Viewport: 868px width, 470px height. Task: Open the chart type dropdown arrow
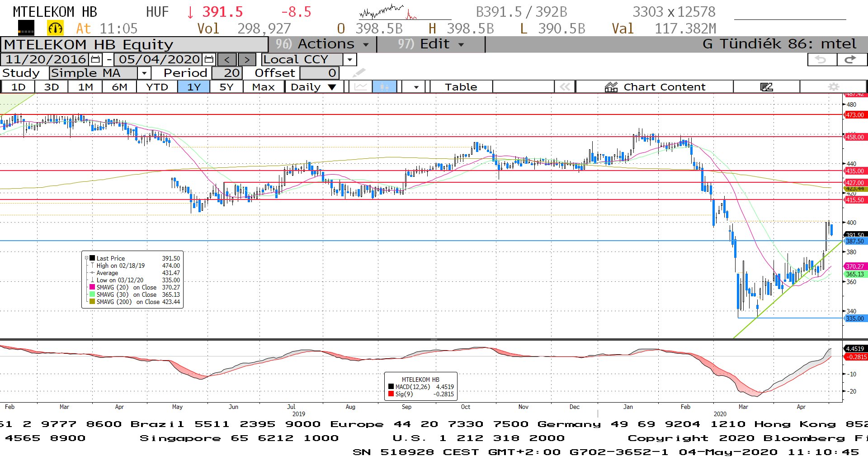(x=416, y=86)
